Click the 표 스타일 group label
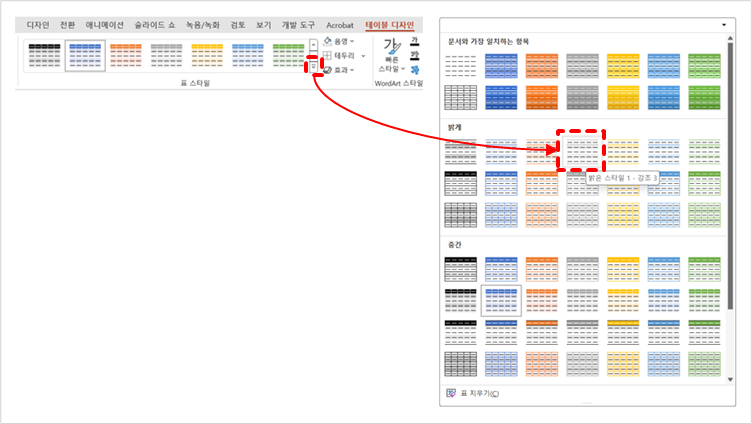The image size is (752, 424). (195, 83)
